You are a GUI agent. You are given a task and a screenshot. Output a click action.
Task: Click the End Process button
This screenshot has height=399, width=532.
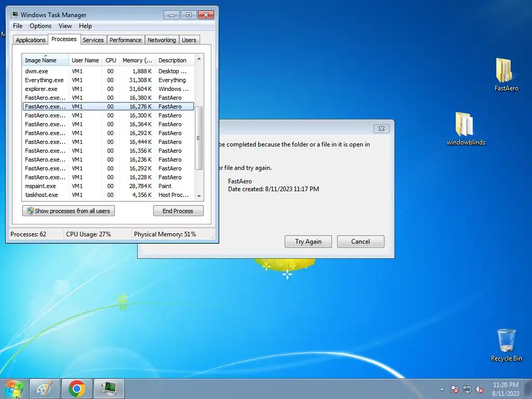178,211
